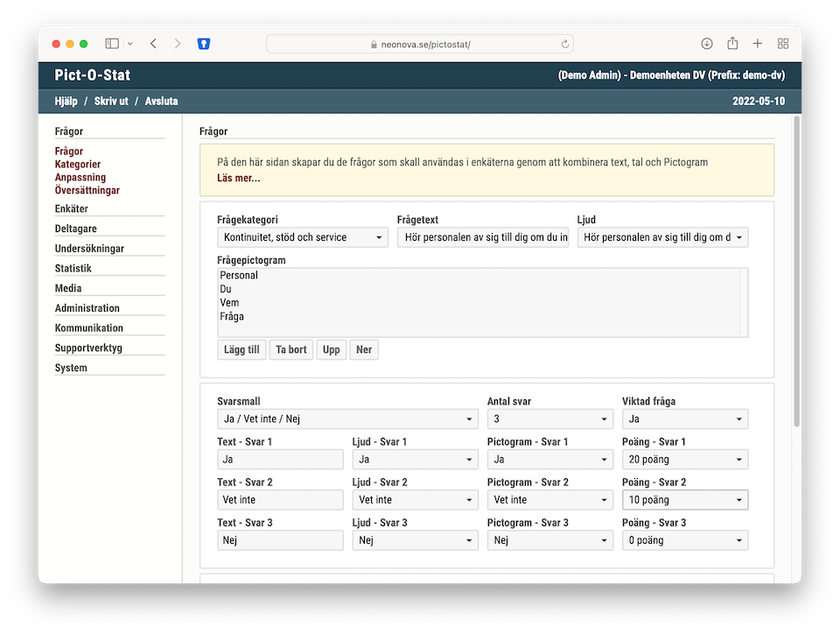Expand the Svarsmall dropdown

coord(347,419)
